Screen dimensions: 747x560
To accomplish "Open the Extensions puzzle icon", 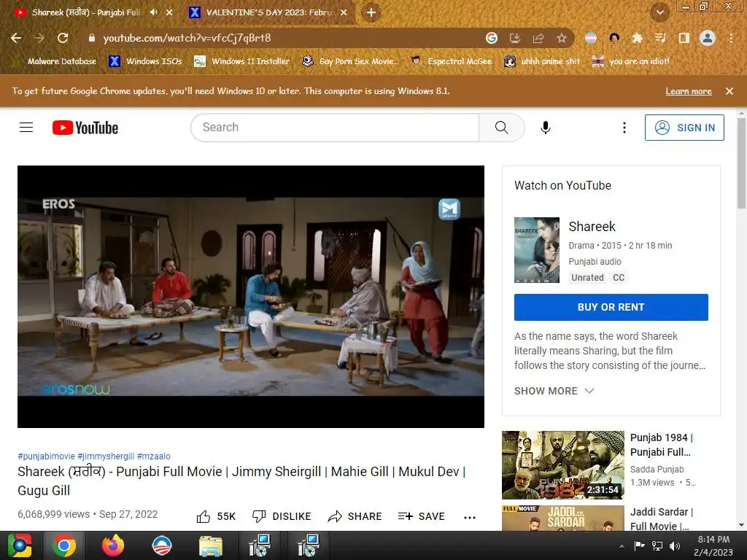I will pyautogui.click(x=638, y=38).
